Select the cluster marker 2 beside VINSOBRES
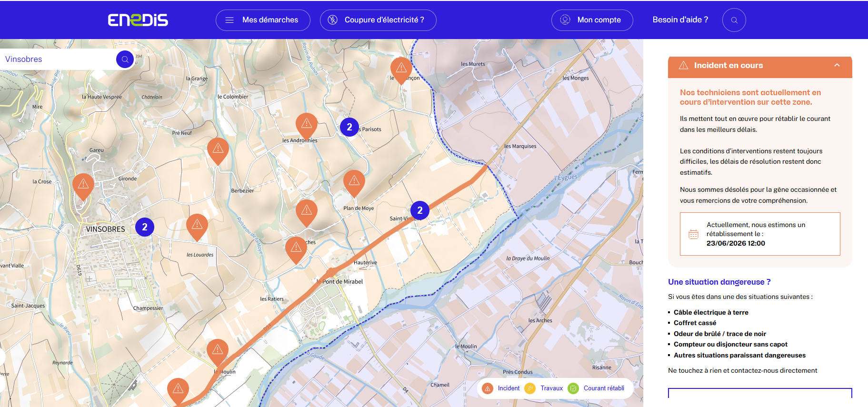This screenshot has height=407, width=868. tap(145, 227)
